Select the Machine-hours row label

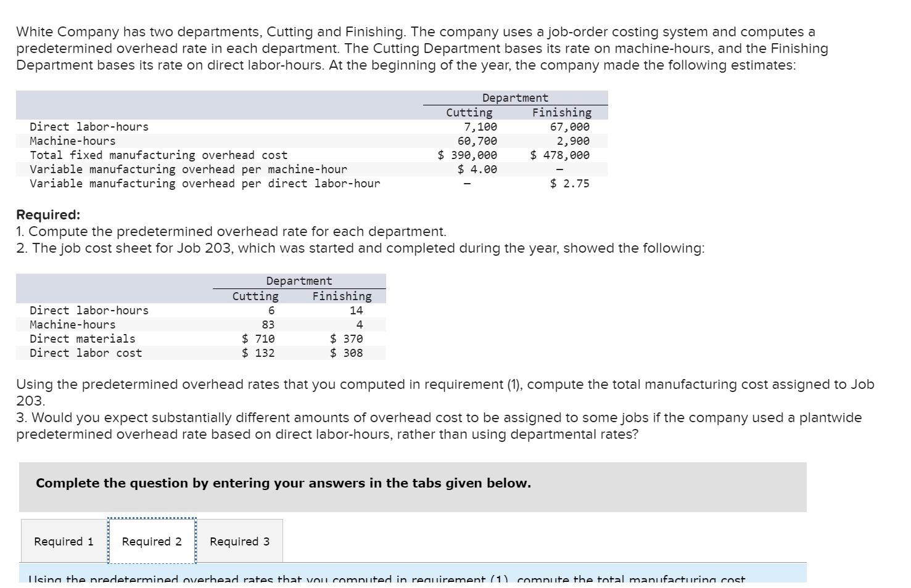(x=72, y=141)
